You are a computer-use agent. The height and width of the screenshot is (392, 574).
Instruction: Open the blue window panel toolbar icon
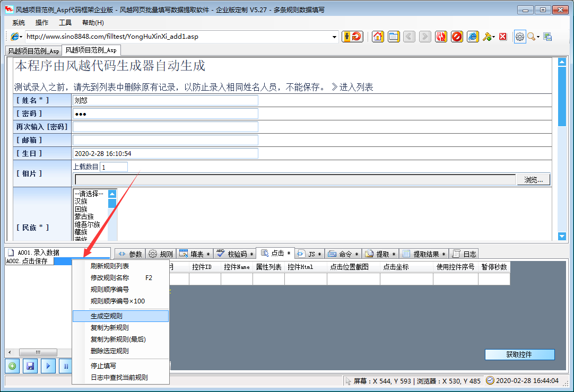click(394, 37)
